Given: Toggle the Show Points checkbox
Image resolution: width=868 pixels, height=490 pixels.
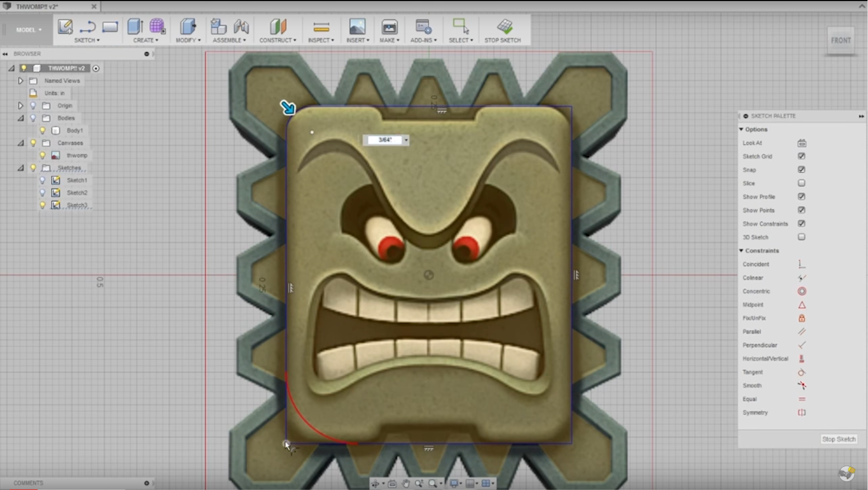Looking at the screenshot, I should [x=801, y=210].
